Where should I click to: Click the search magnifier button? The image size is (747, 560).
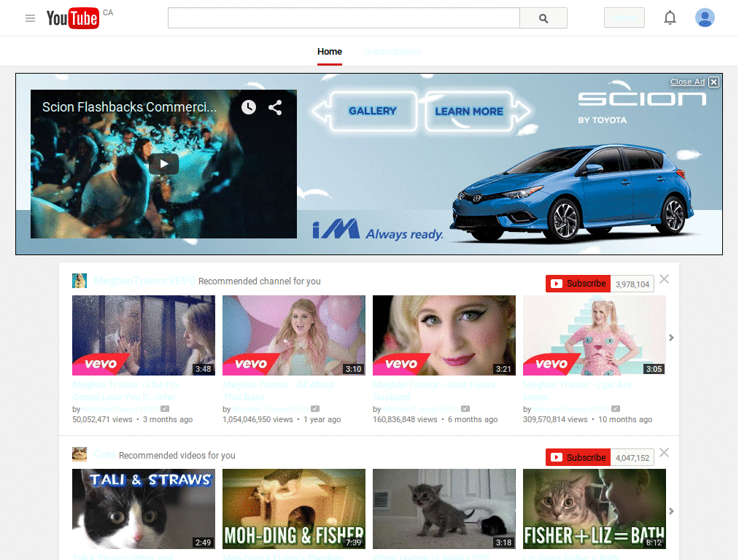tap(543, 18)
